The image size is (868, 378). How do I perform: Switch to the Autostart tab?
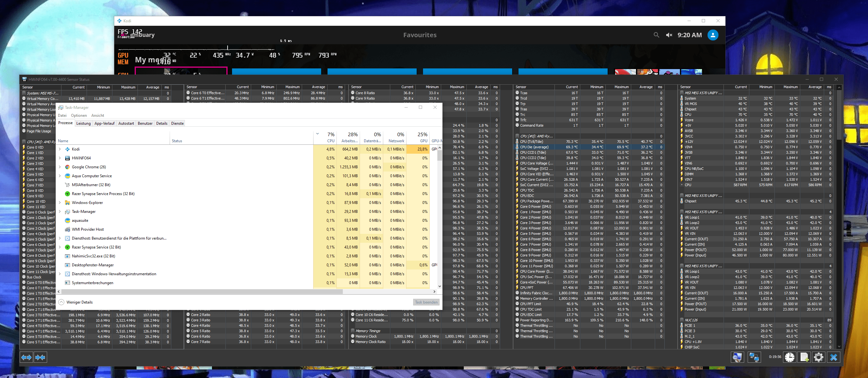click(126, 123)
